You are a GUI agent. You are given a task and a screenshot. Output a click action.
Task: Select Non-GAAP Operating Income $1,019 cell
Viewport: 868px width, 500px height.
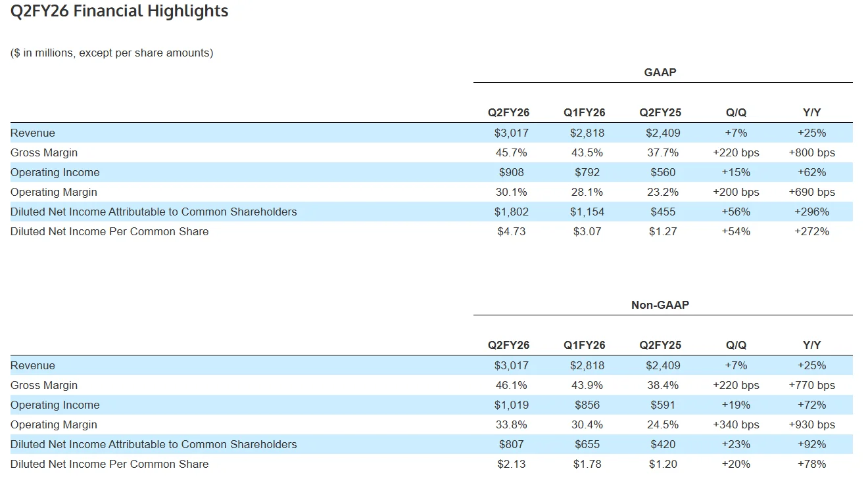pyautogui.click(x=511, y=405)
